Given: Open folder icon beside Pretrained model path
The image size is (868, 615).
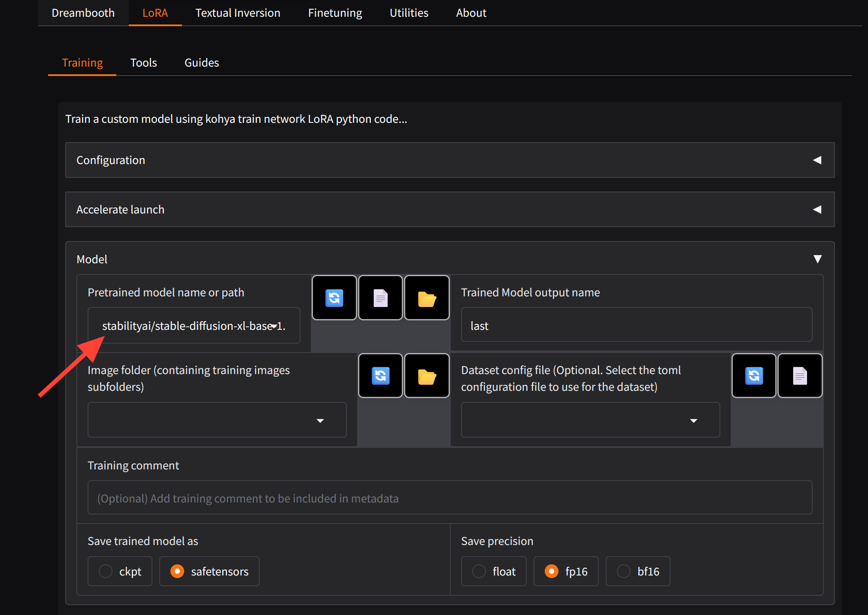Looking at the screenshot, I should point(427,298).
